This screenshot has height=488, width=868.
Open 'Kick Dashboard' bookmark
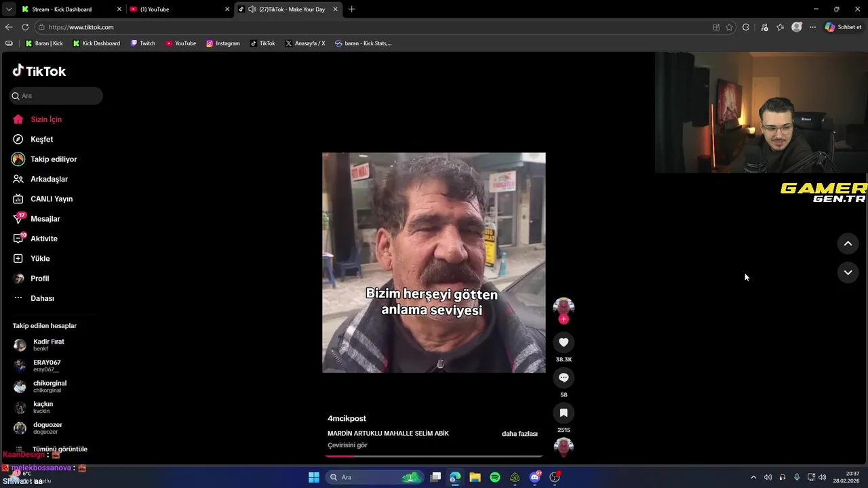click(96, 43)
